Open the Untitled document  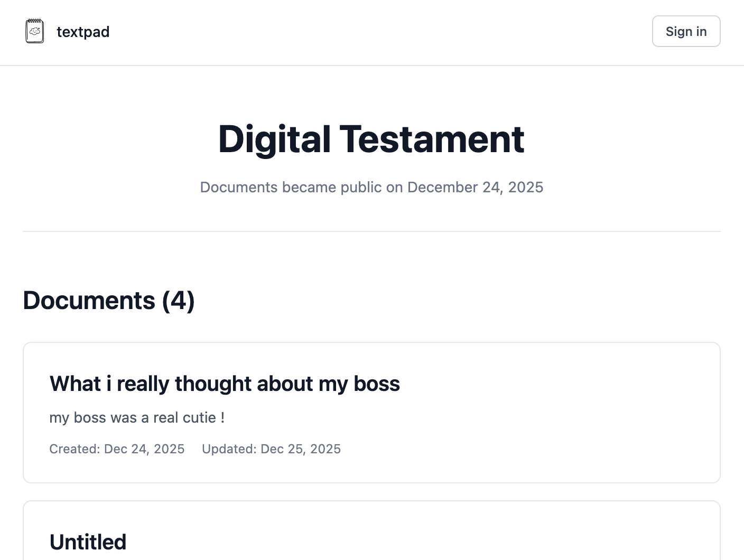coord(88,542)
